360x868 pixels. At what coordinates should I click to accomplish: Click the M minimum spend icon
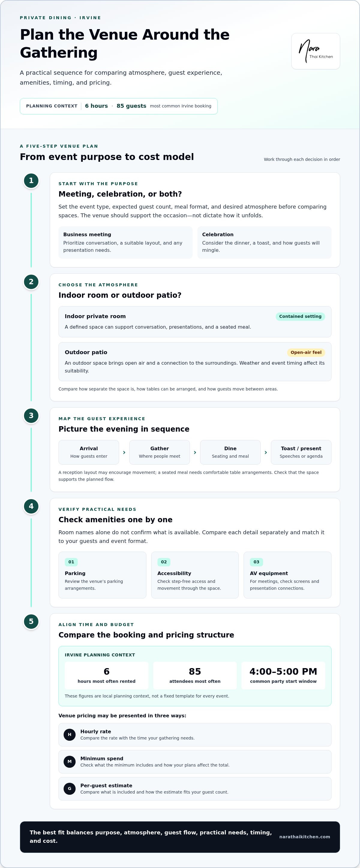click(x=70, y=761)
